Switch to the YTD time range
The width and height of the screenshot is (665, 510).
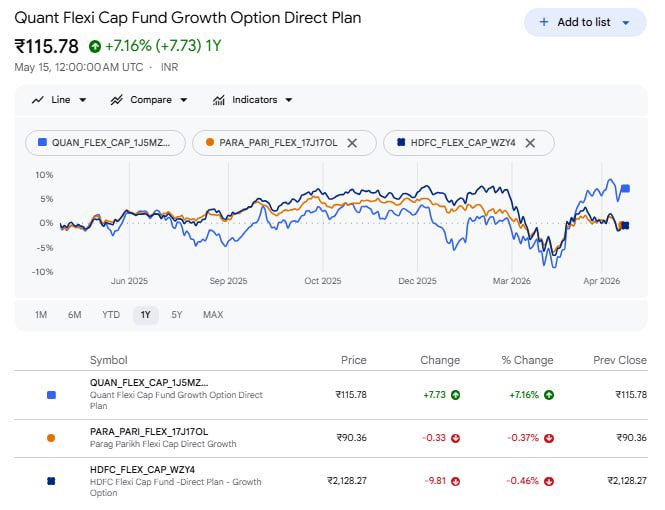(111, 315)
